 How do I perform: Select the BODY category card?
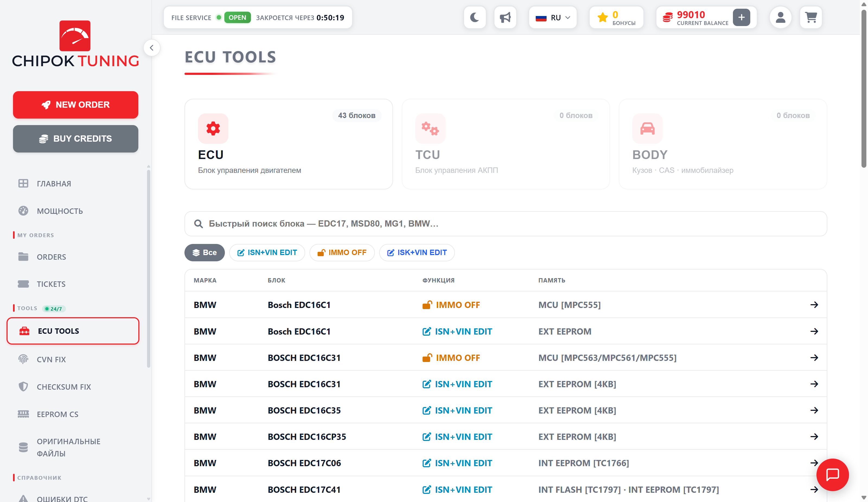click(x=723, y=144)
